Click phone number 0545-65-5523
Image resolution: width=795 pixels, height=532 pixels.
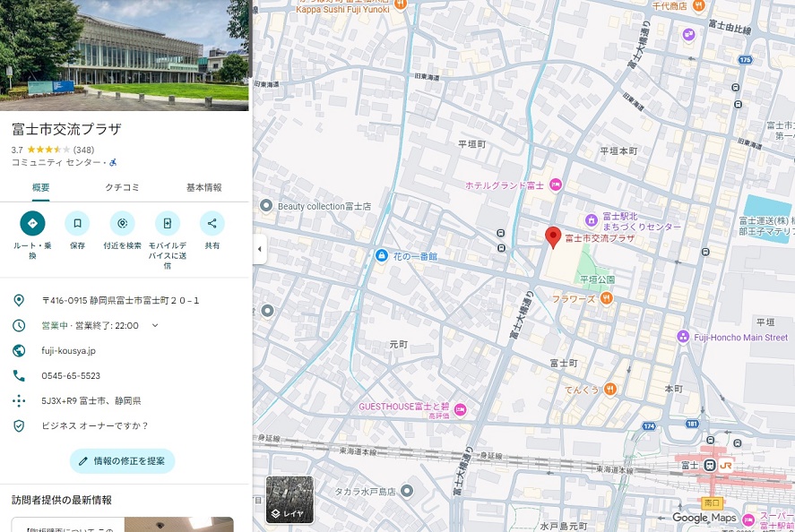coord(71,375)
